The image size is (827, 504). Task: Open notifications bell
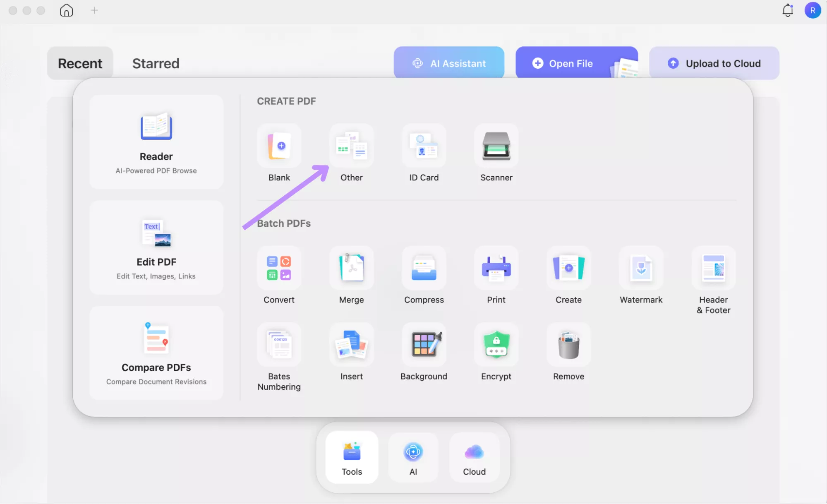[788, 10]
